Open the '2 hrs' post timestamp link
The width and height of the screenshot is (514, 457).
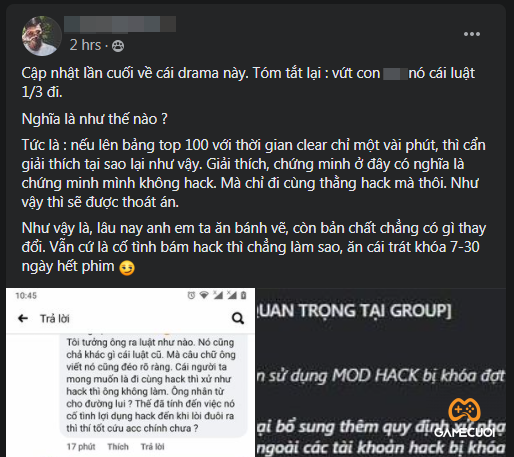click(85, 45)
